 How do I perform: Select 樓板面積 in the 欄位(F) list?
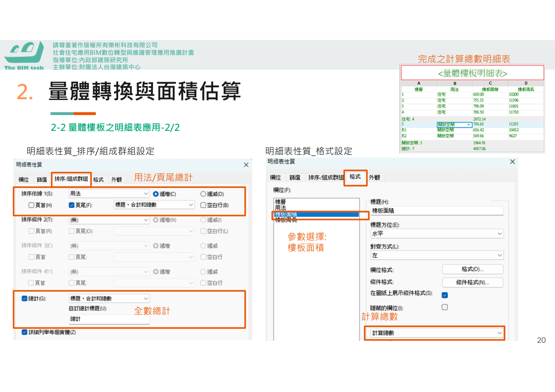tap(316, 214)
